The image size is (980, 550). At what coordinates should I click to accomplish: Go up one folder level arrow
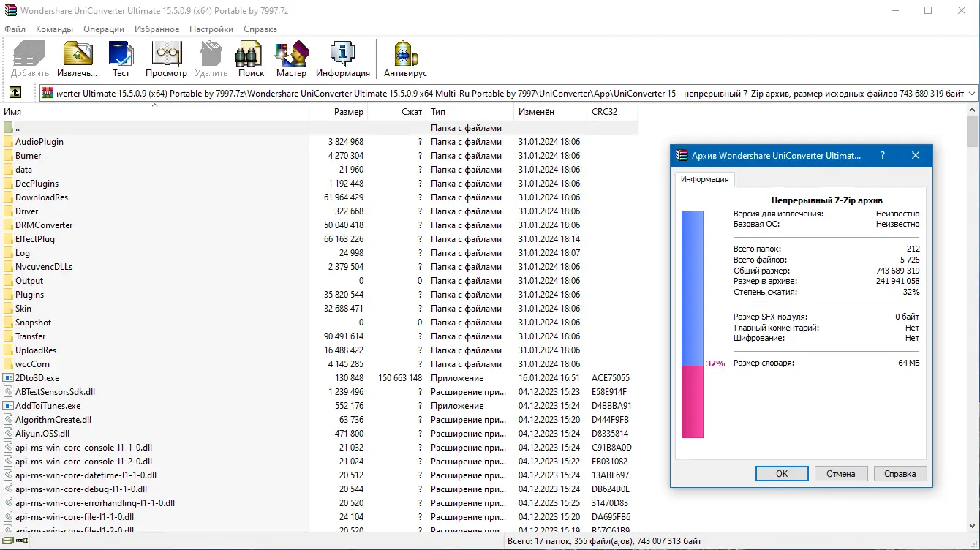tap(15, 93)
